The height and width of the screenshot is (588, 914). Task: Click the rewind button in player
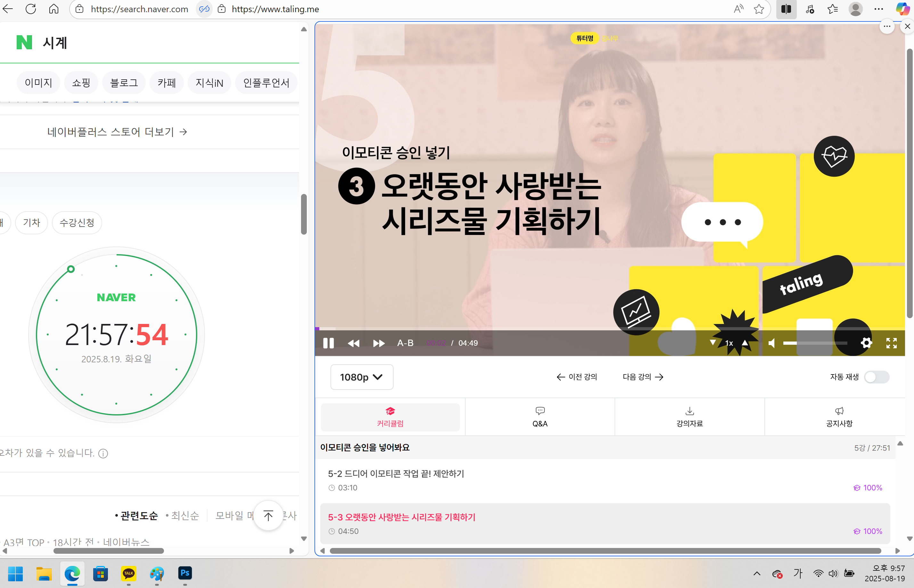[353, 343]
